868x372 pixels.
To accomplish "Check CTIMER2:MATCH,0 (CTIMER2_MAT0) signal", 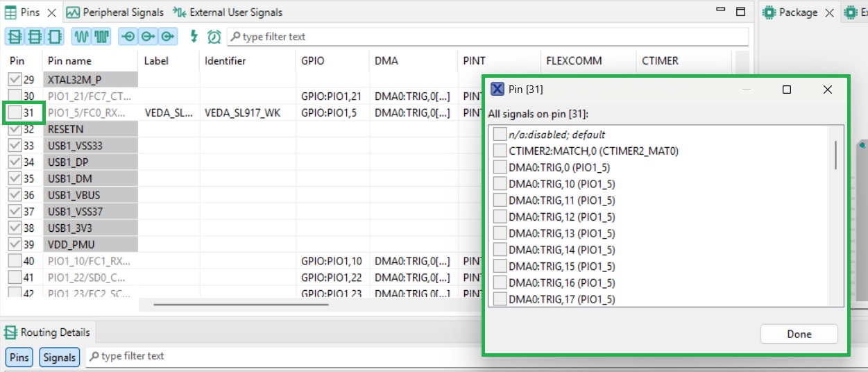I will pos(500,151).
